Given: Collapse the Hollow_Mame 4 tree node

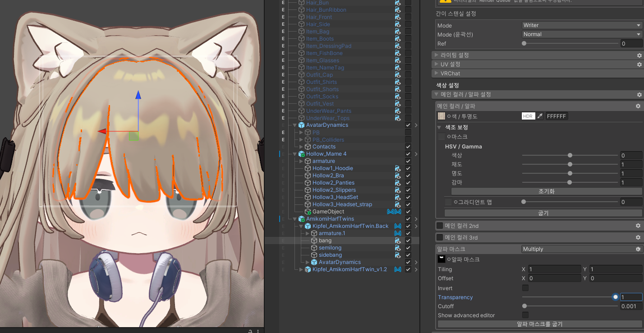Looking at the screenshot, I should point(295,154).
